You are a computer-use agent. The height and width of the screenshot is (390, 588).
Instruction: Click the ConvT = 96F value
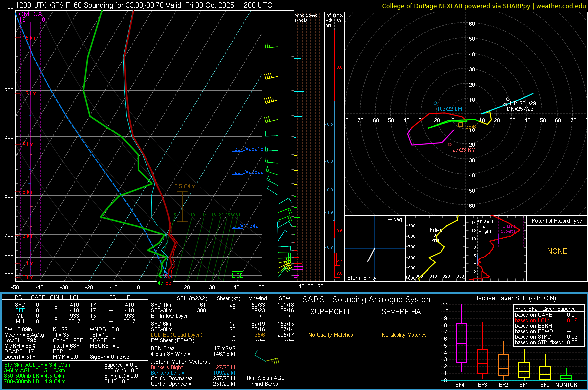[67, 340]
